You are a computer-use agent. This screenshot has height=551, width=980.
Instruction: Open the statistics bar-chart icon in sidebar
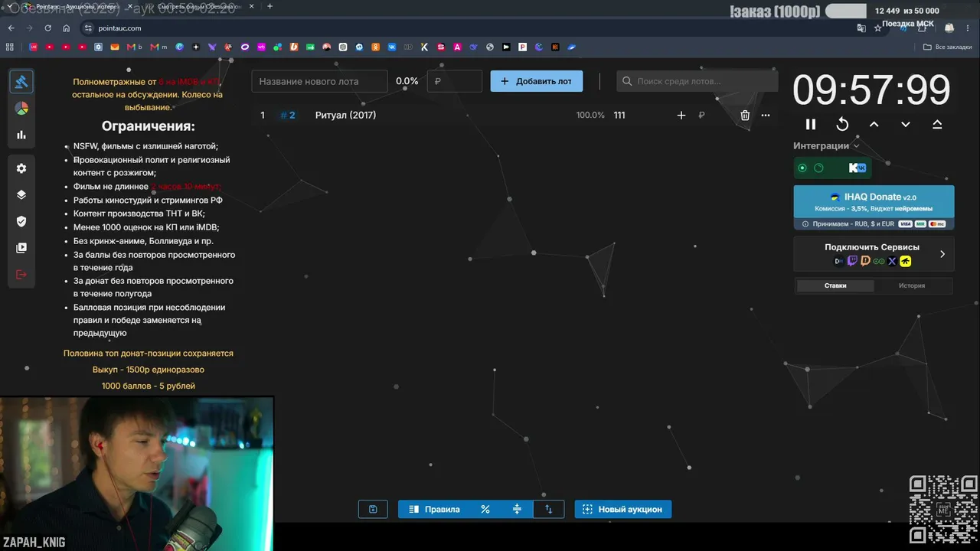tap(21, 135)
